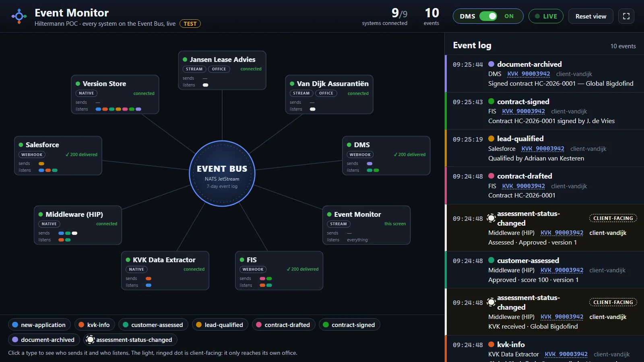Select the Salesforce node title
The width and height of the screenshot is (644, 362).
[42, 145]
